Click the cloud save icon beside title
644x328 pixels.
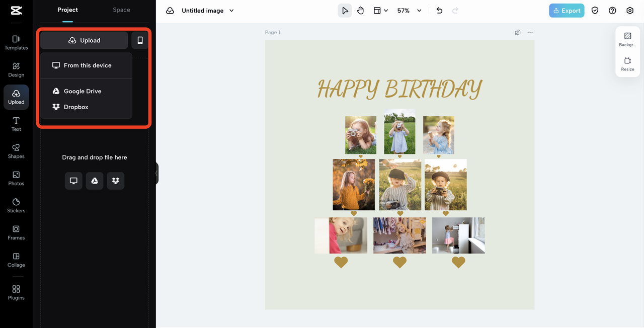[x=170, y=11]
